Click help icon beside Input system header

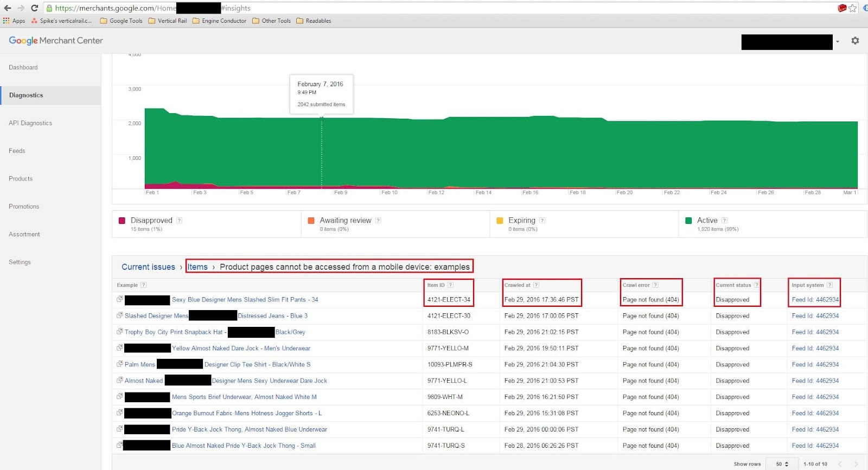click(x=829, y=285)
